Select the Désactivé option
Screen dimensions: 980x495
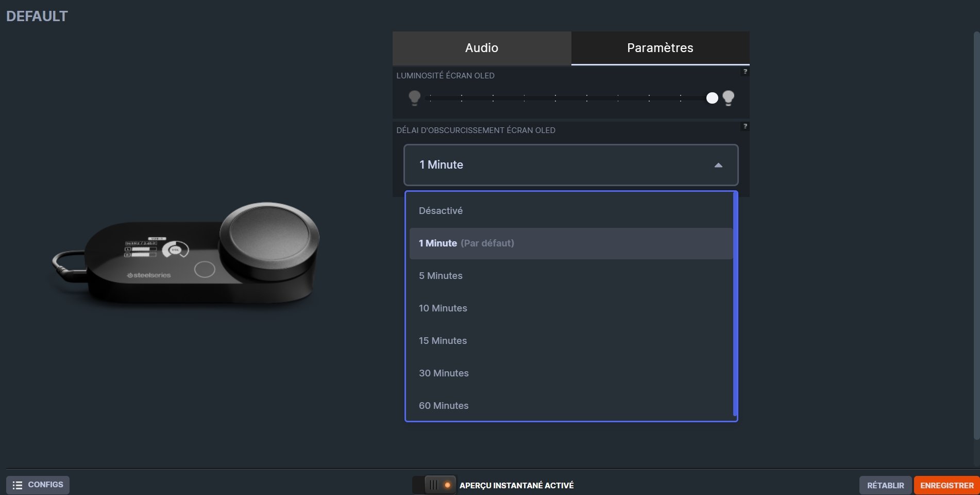571,211
